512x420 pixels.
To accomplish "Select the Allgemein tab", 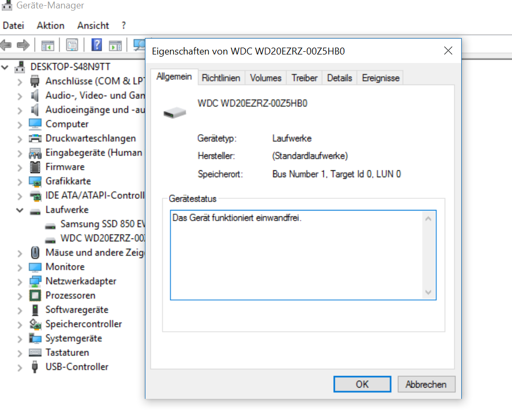I will coord(174,77).
